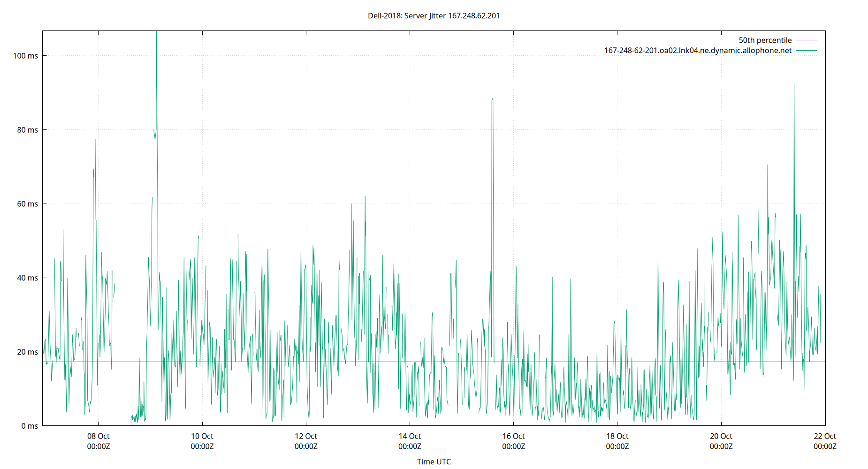
Task: Click the "16 Oct" x-axis date label
Action: (513, 436)
